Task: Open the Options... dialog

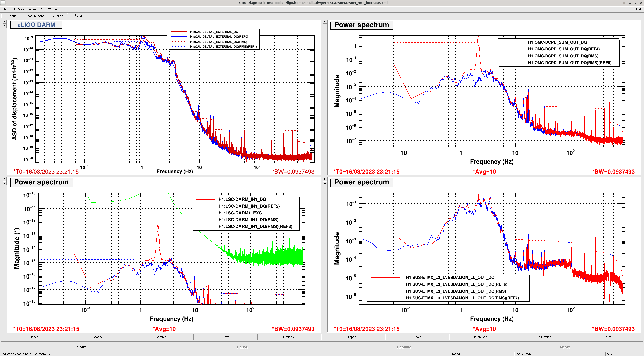Action: click(x=290, y=337)
